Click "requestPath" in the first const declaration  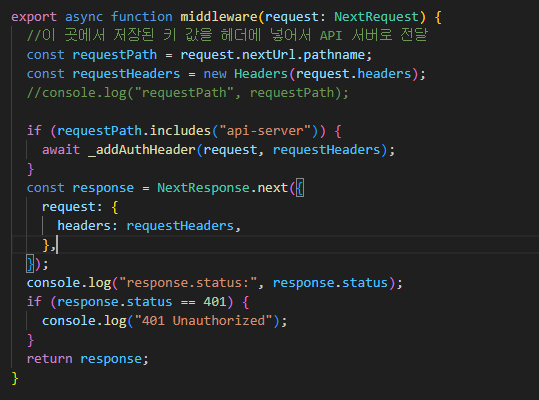[x=114, y=55]
